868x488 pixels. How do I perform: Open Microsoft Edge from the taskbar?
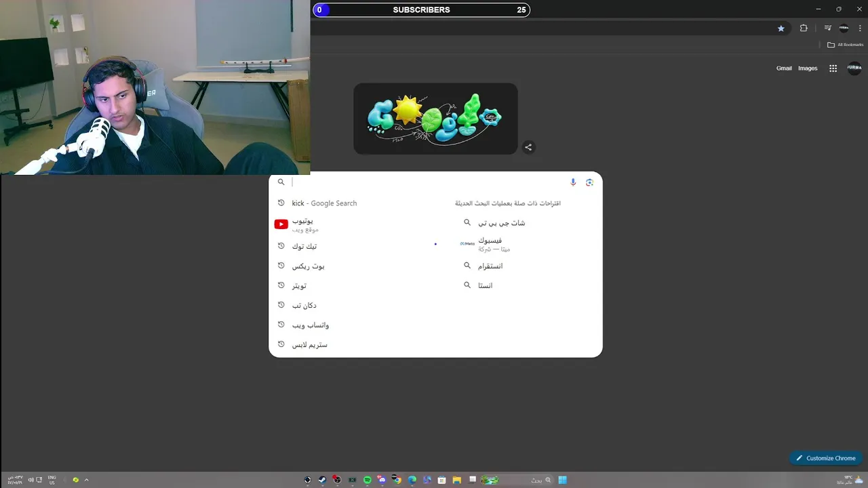tap(412, 480)
